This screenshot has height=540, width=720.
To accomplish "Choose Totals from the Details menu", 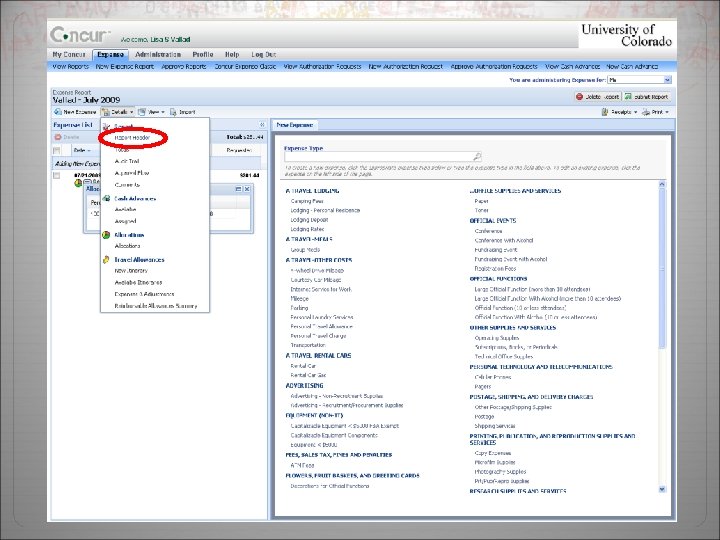I will pyautogui.click(x=122, y=150).
